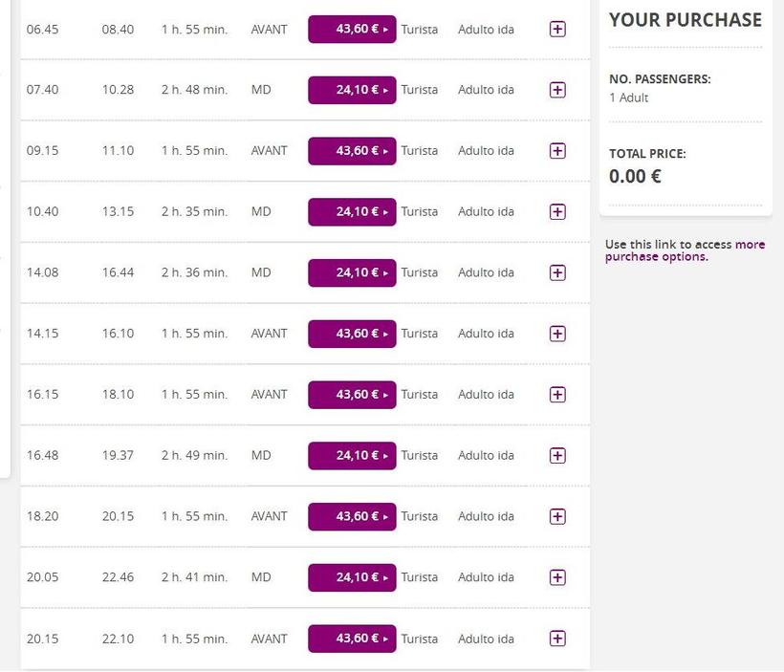Select 43,60 € fare on 18.20 train
The image size is (784, 672).
click(x=352, y=516)
